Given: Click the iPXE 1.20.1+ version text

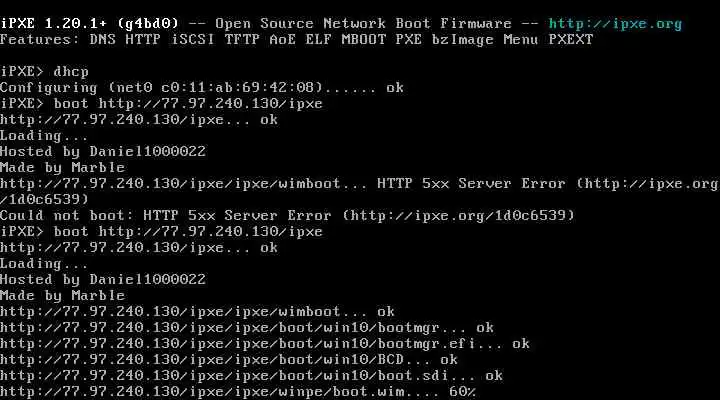Looking at the screenshot, I should [54, 23].
